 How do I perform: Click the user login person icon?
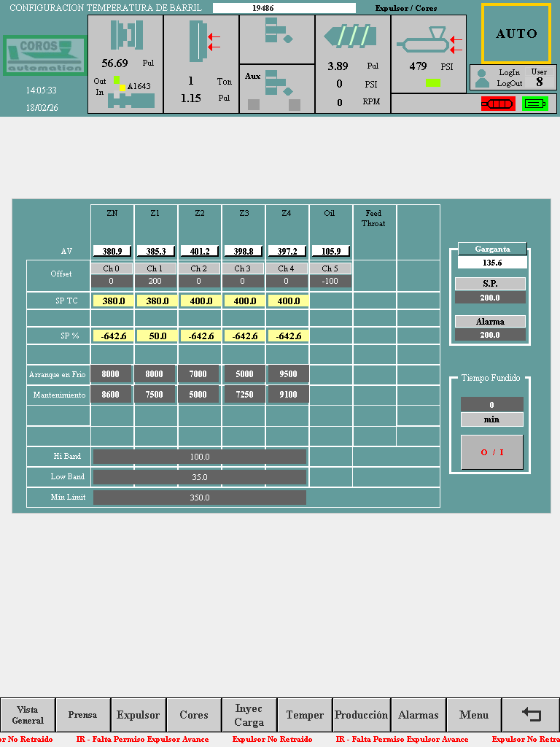tap(482, 78)
